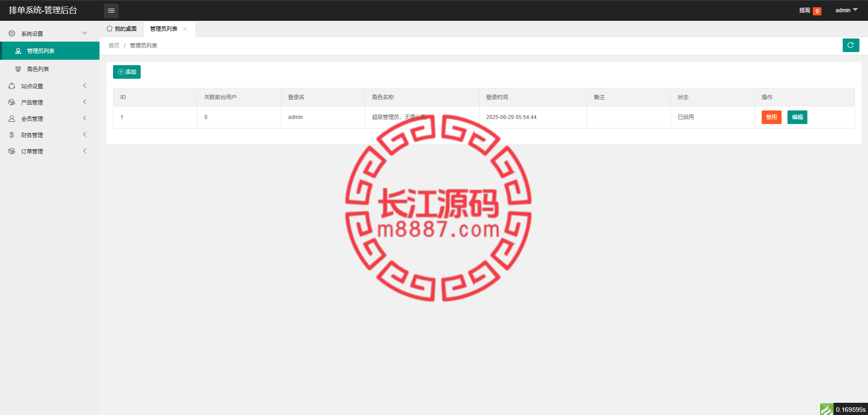The image size is (868, 415).
Task: Click the 0.169595s load time indicator
Action: click(x=850, y=410)
